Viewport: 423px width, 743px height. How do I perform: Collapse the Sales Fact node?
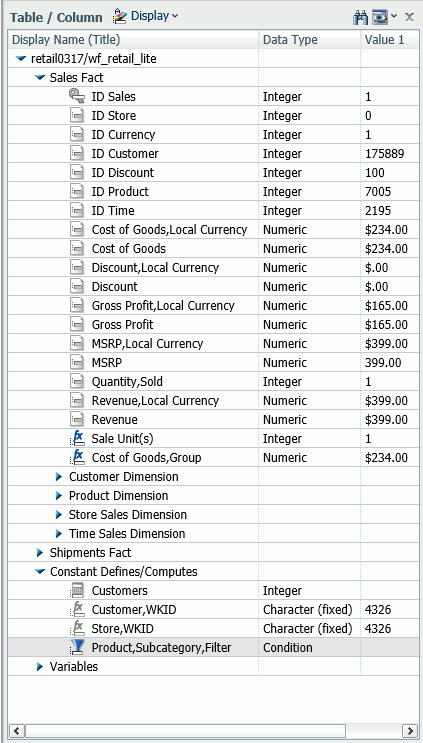click(x=40, y=78)
